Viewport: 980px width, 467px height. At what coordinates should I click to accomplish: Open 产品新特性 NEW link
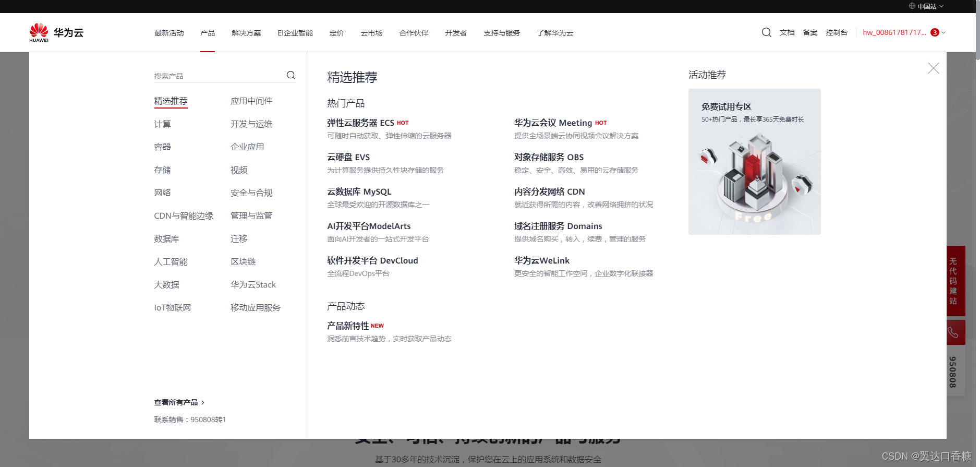pos(355,326)
